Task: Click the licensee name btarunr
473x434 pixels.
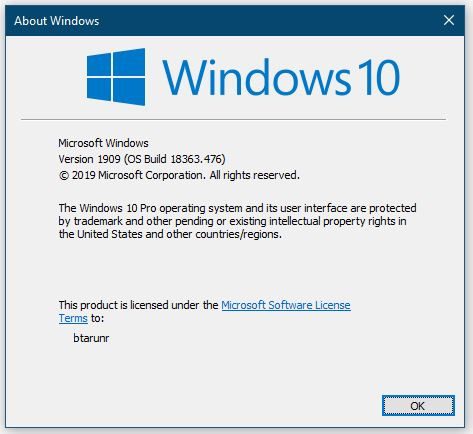Action: [91, 338]
